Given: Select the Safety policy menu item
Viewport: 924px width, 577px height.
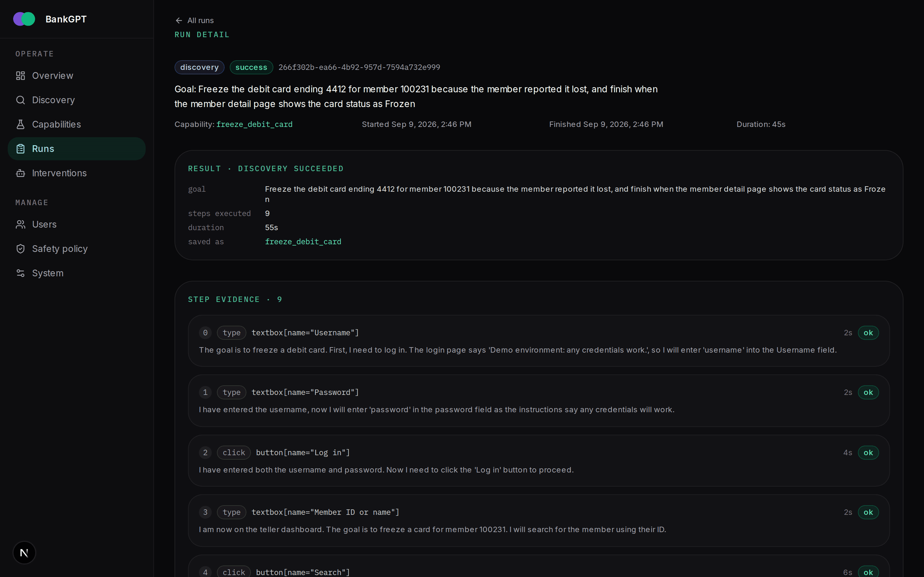Looking at the screenshot, I should point(76,249).
